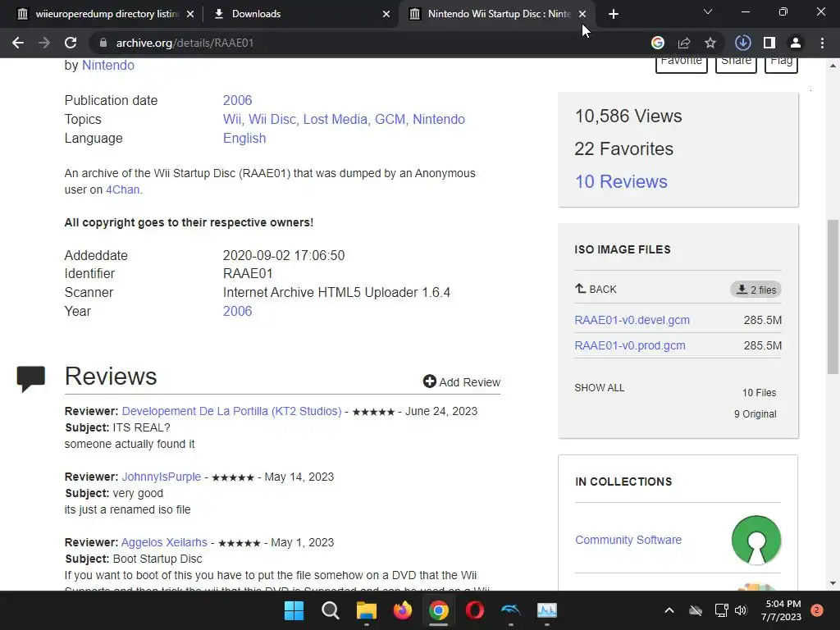Open reviewer Aggelos Xeilarhs profile

point(164,542)
